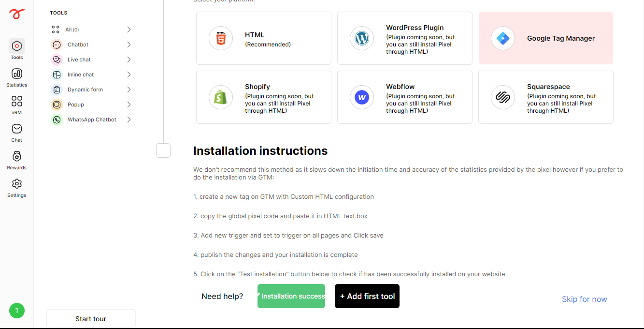Image resolution: width=644 pixels, height=329 pixels.
Task: Click the Inline chat tool icon
Action: click(57, 75)
